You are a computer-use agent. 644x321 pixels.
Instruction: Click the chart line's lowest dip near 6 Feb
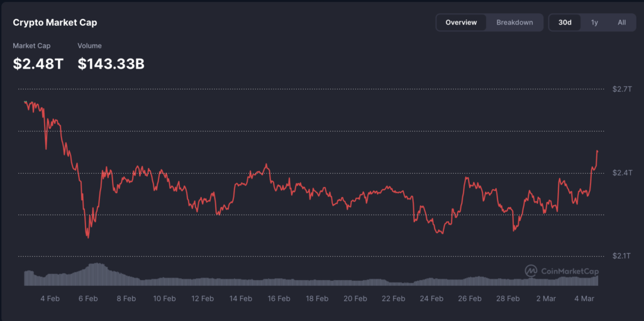coord(88,237)
